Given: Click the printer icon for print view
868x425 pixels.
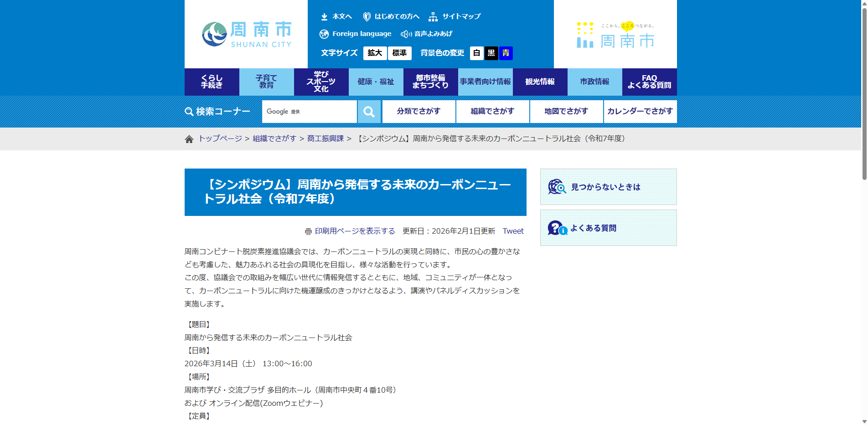Looking at the screenshot, I should [x=308, y=231].
